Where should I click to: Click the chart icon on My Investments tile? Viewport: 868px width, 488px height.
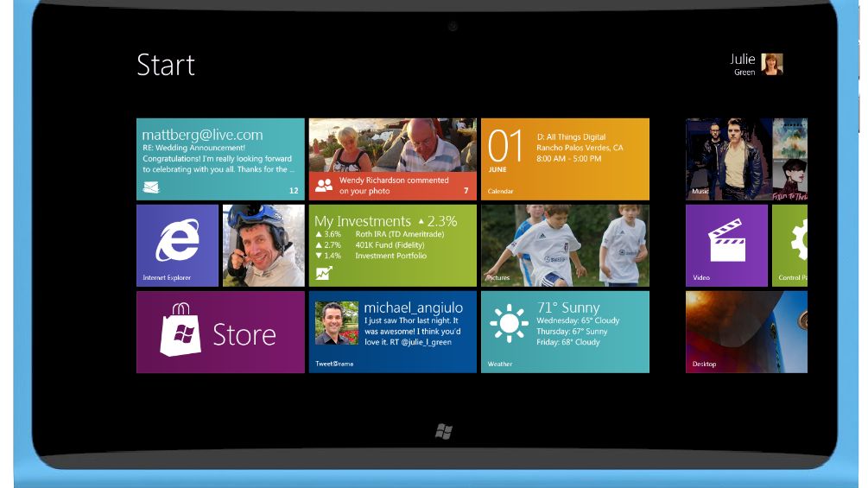pos(324,273)
